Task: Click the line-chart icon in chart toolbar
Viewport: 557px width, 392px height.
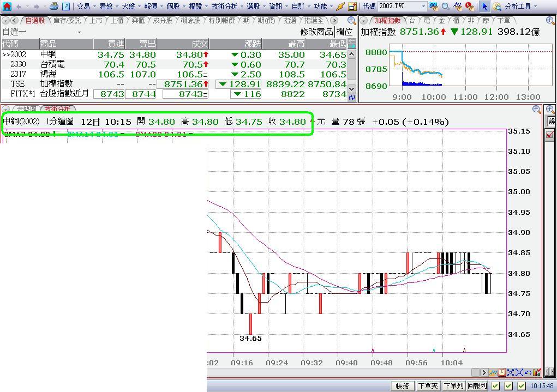Action: 493,372
